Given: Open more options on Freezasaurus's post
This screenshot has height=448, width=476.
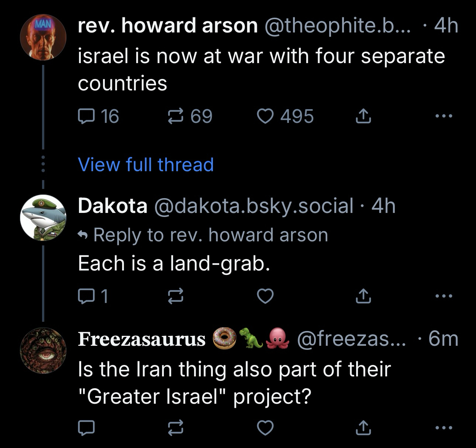Looking at the screenshot, I should click(x=443, y=427).
